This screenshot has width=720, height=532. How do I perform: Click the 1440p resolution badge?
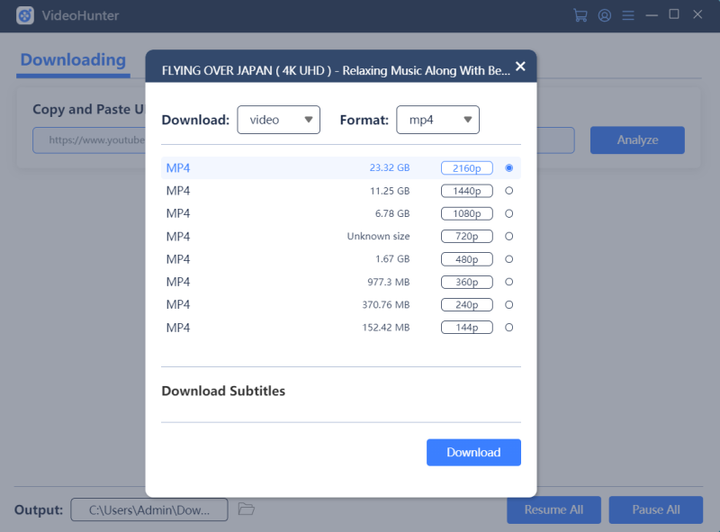click(467, 190)
